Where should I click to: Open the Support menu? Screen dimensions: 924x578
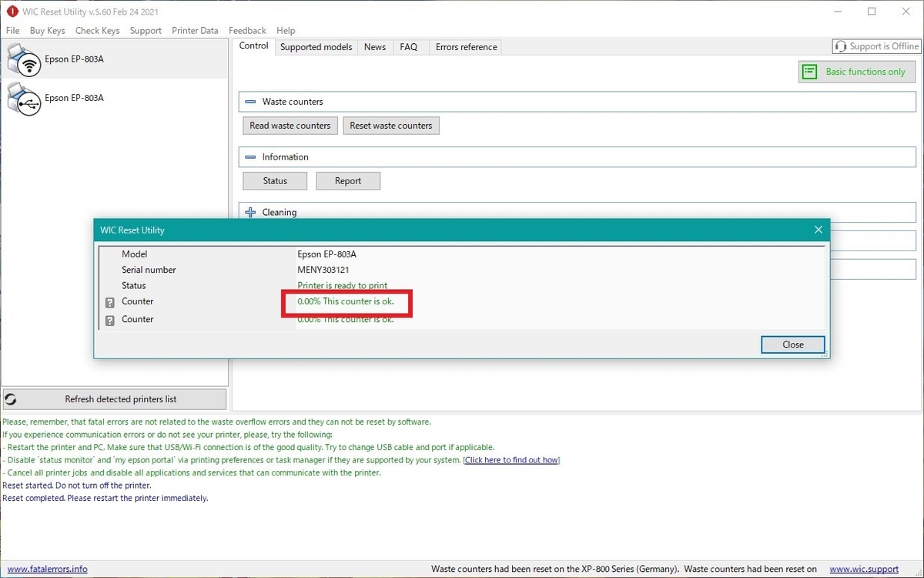146,31
